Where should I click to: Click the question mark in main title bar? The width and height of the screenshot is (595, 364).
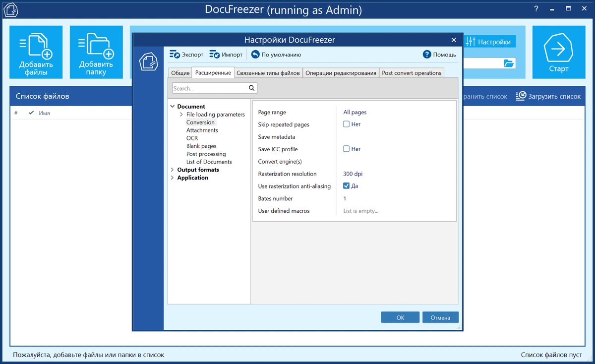click(536, 9)
